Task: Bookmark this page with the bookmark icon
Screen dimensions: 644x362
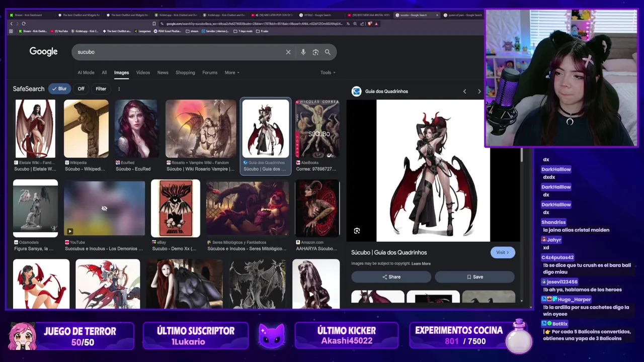Action: click(x=154, y=24)
